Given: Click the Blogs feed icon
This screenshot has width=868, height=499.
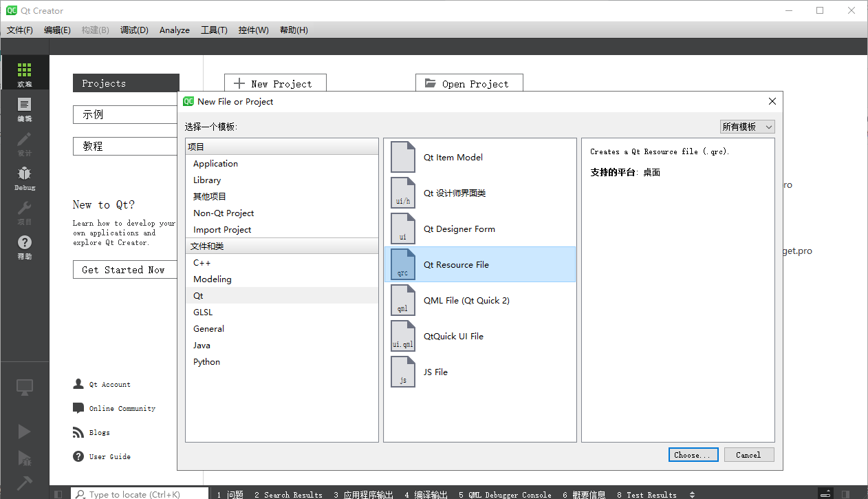Looking at the screenshot, I should click(x=78, y=432).
